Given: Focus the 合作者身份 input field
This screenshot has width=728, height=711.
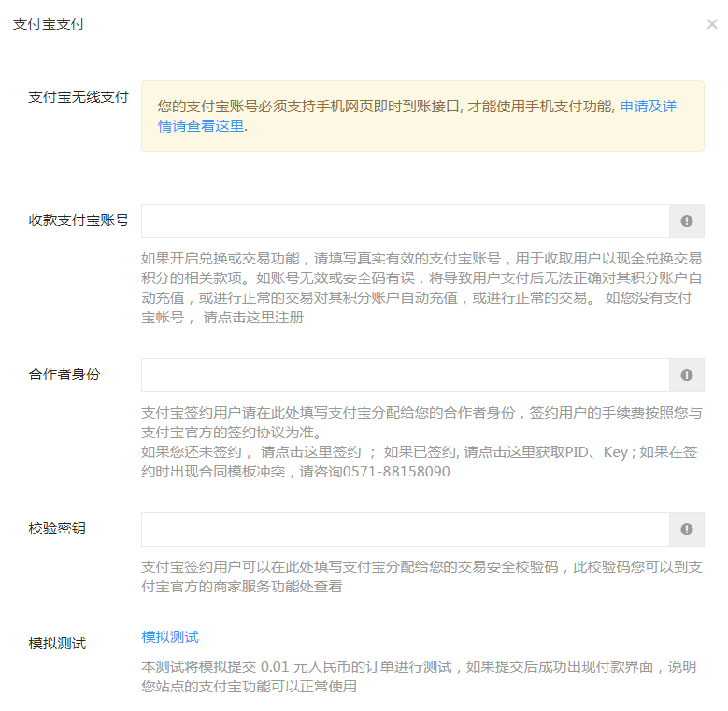Looking at the screenshot, I should point(406,375).
